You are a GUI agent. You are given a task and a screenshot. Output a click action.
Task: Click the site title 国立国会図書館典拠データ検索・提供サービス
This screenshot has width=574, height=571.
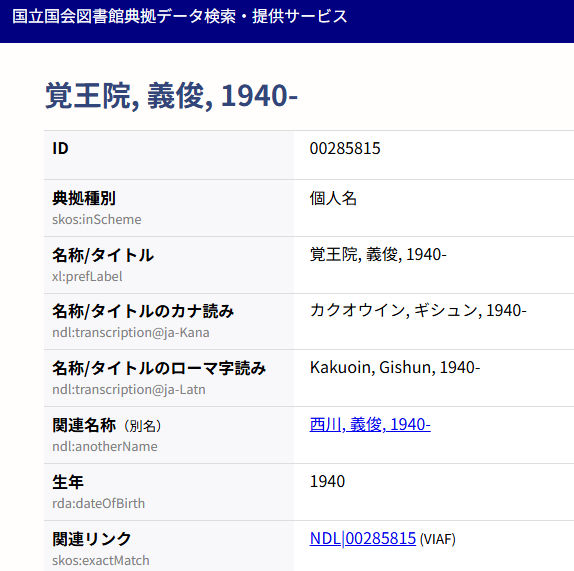point(180,16)
